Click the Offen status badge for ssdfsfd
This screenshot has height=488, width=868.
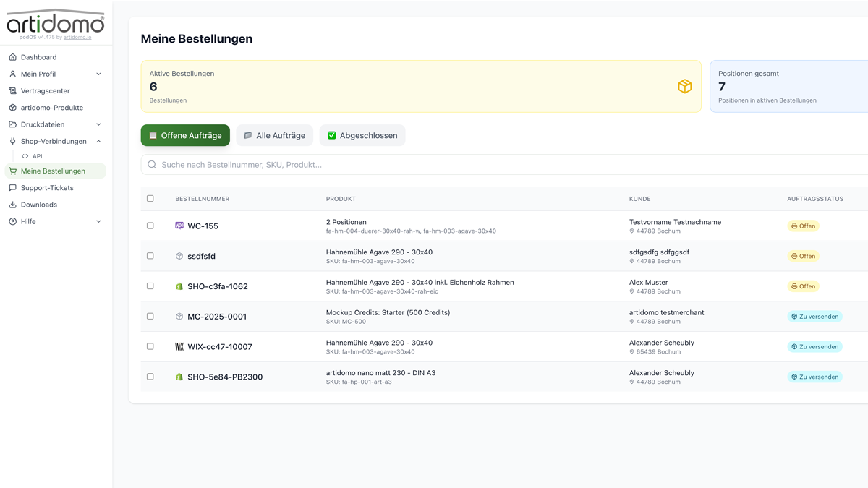[803, 256]
